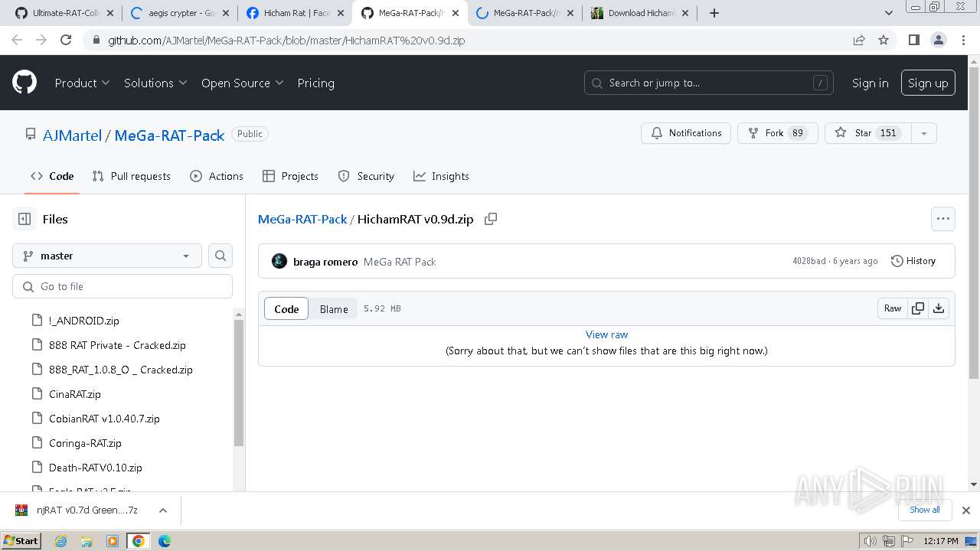Focus the Go to file input
Screen dimensions: 980x551
point(122,286)
